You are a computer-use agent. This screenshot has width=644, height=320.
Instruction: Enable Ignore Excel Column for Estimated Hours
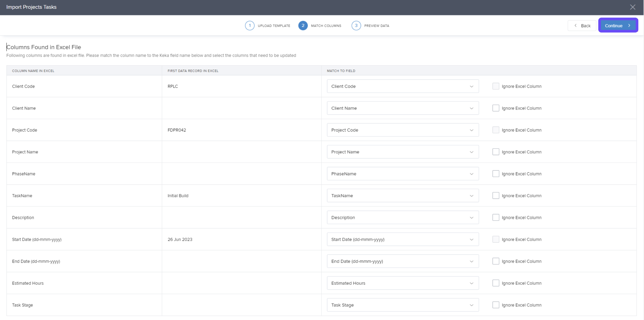496,283
